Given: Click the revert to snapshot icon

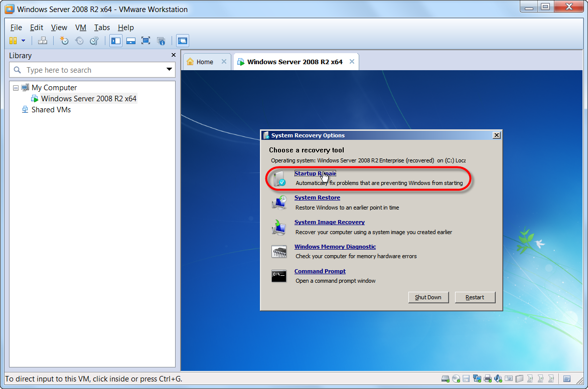Looking at the screenshot, I should coord(79,41).
